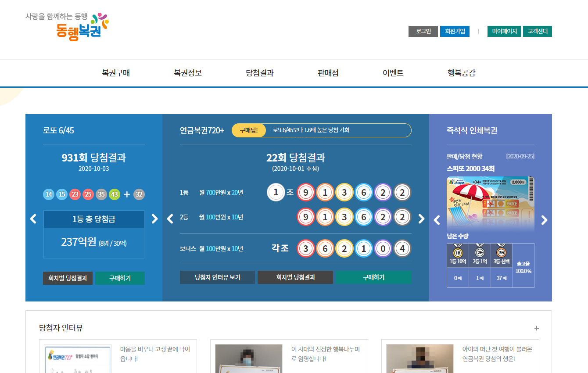Image resolution: width=588 pixels, height=373 pixels.
Task: Click lotto ball number 14
Action: coord(49,194)
